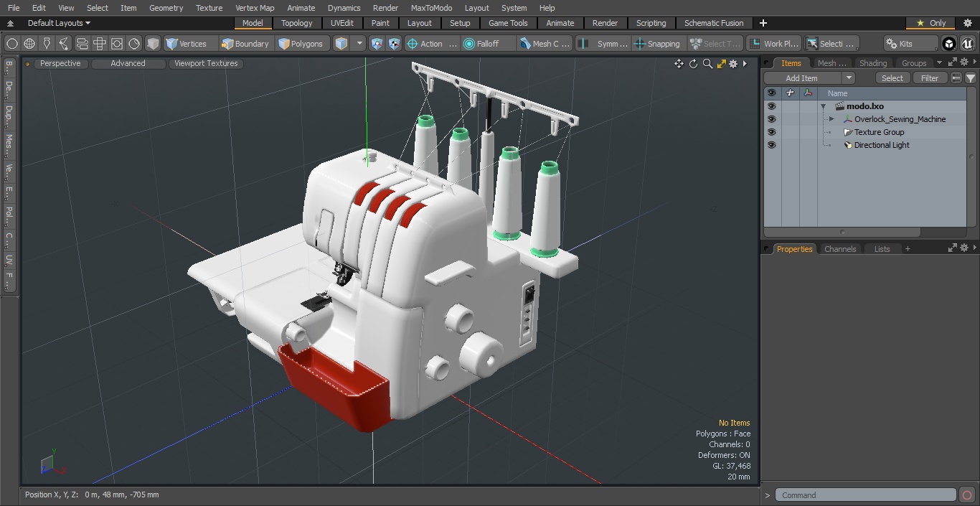This screenshot has width=980, height=506.
Task: Expand the Overlock_Sewing_Machine tree item
Action: (831, 119)
